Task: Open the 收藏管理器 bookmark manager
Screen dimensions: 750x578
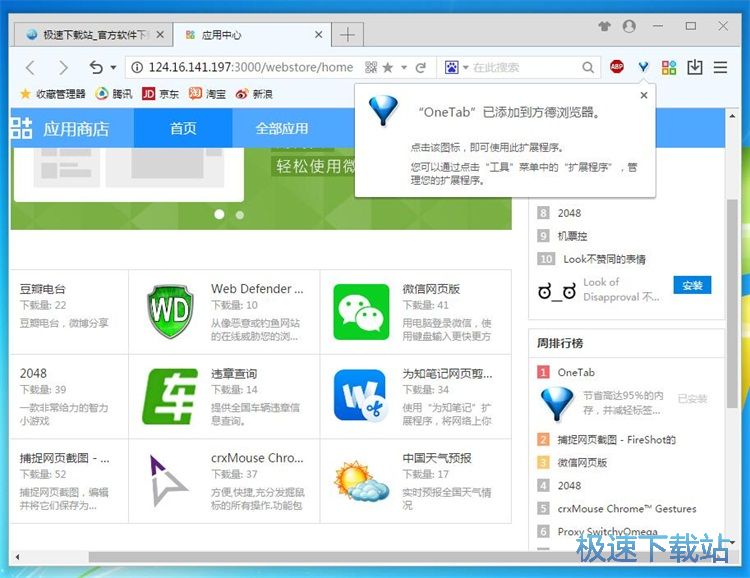Action: tap(53, 94)
